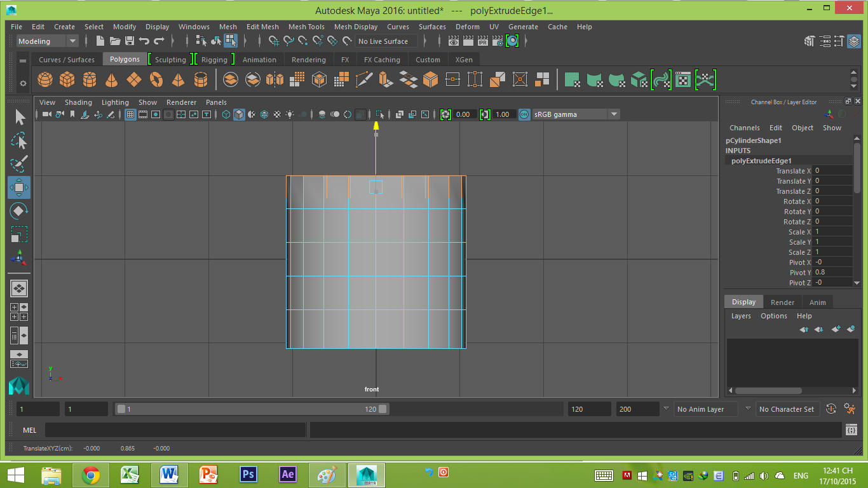Switch to the Sculpting shelf tab

[170, 59]
